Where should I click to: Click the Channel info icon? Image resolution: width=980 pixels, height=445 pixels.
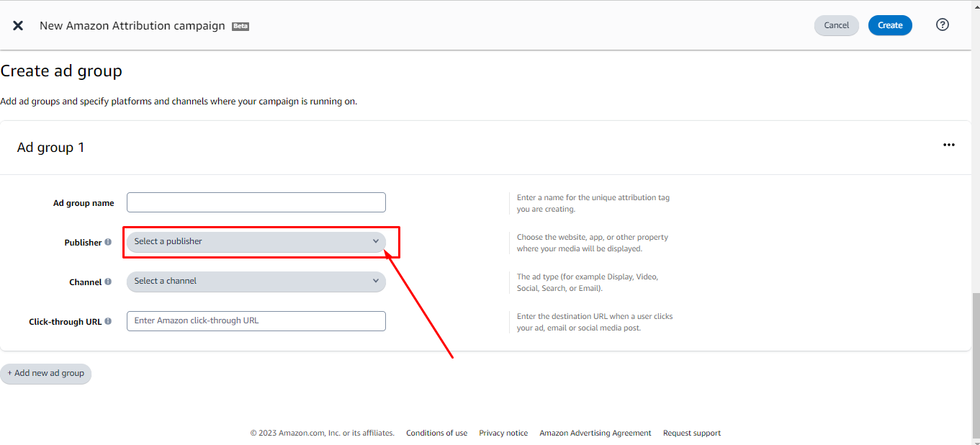point(108,282)
